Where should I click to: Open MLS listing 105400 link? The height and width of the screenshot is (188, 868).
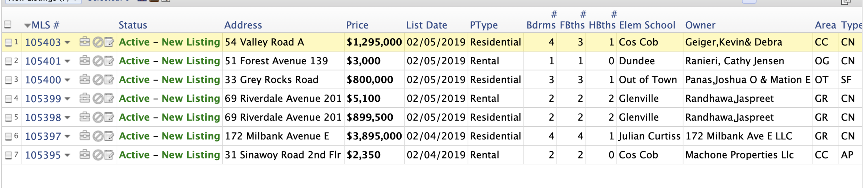click(x=43, y=80)
